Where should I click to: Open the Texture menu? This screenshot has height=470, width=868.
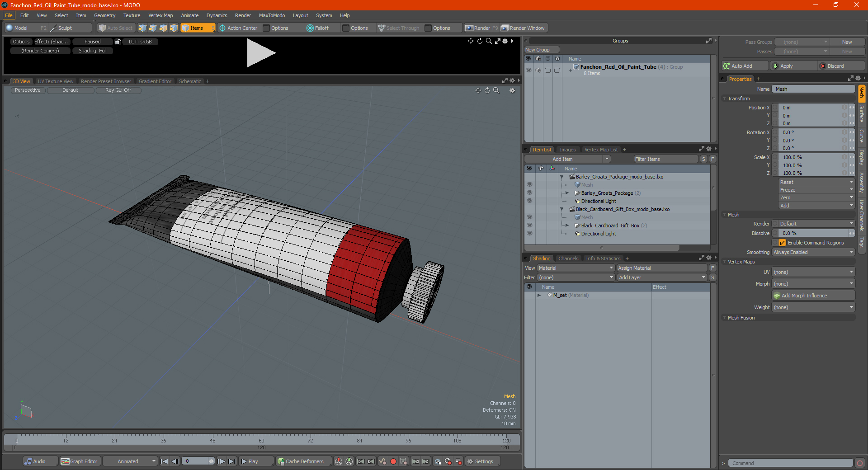point(132,15)
